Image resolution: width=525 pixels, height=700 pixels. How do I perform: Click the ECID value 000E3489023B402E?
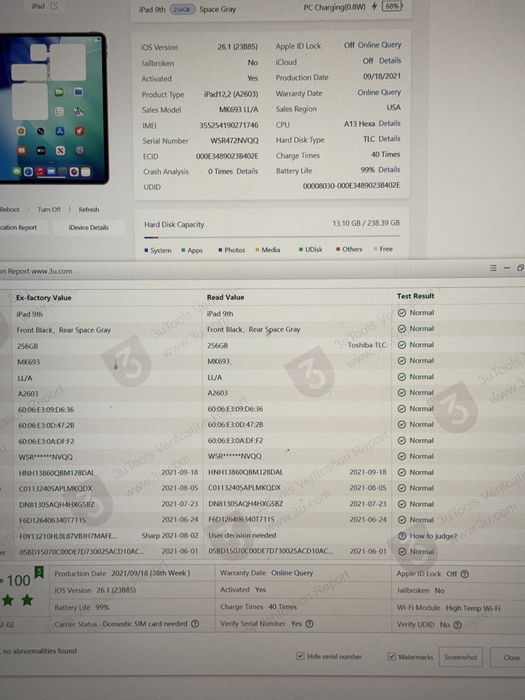tap(227, 156)
